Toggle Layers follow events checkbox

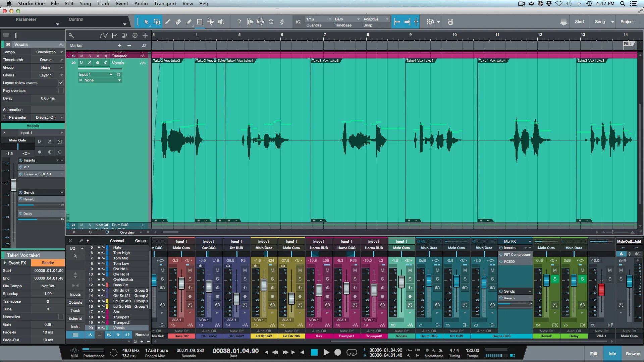tap(61, 83)
